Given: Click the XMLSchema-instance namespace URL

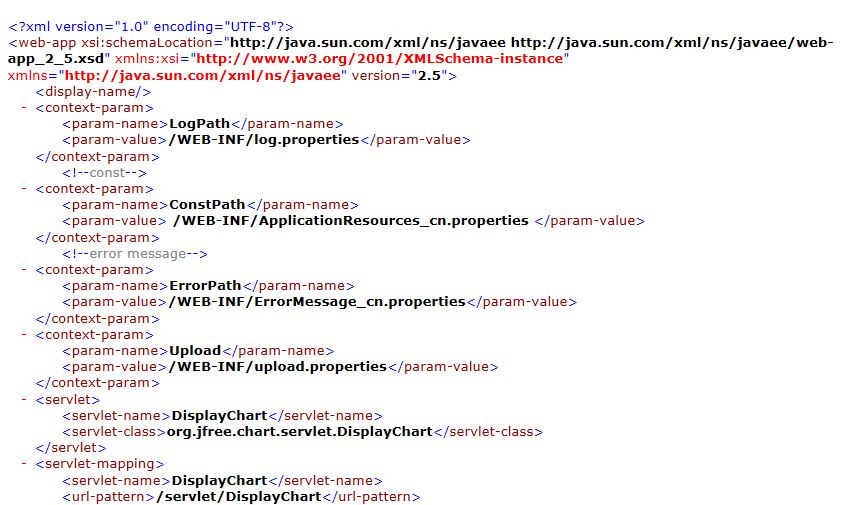Looking at the screenshot, I should [379, 59].
